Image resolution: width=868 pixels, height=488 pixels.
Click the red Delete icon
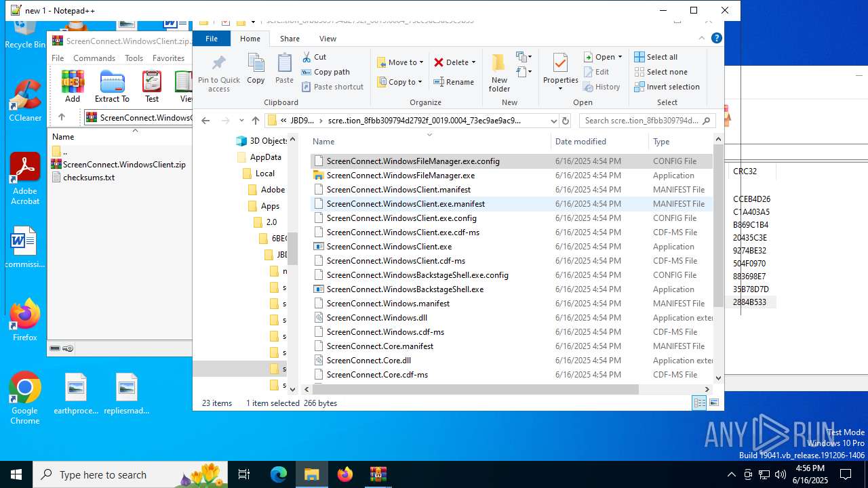[x=439, y=62]
